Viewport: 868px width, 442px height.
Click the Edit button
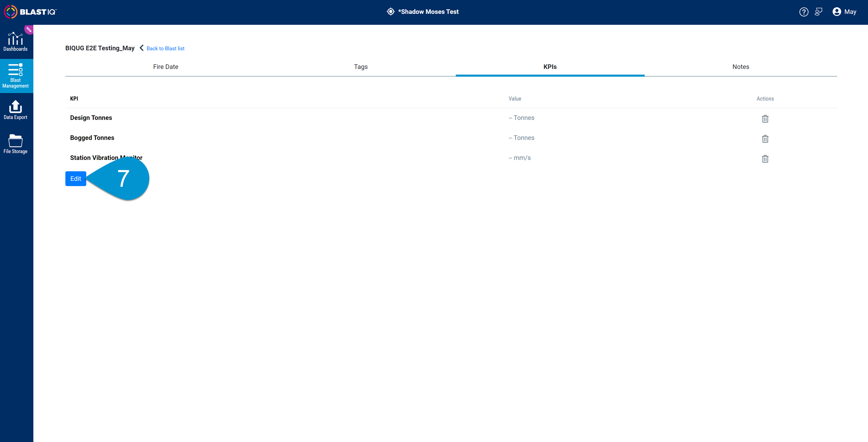pyautogui.click(x=76, y=179)
